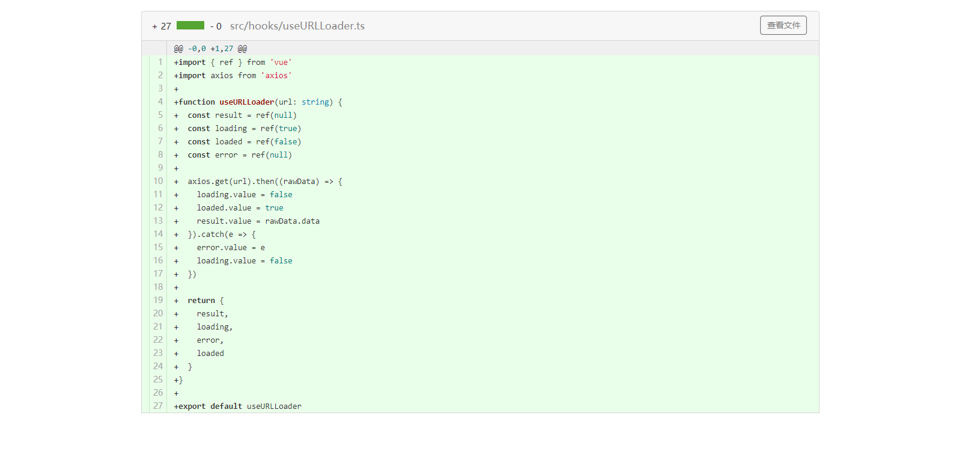This screenshot has height=451, width=980.
Task: Click the green additions bar indicator
Action: coord(190,25)
